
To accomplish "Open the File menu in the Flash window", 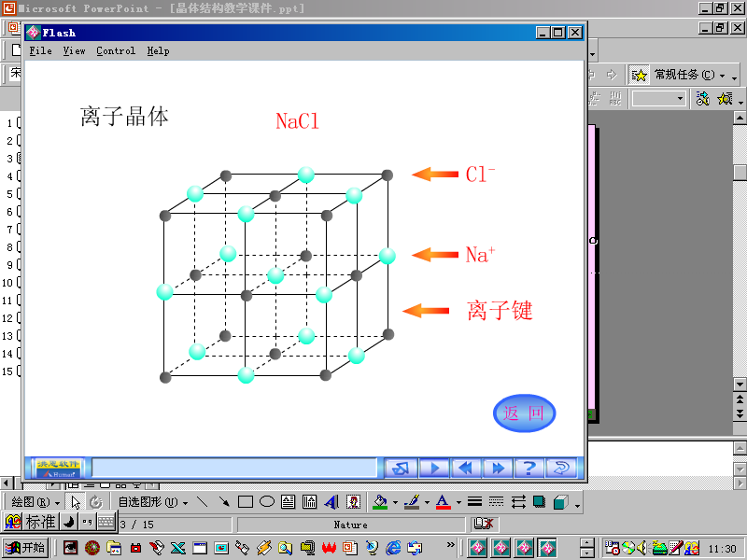I will coord(40,50).
